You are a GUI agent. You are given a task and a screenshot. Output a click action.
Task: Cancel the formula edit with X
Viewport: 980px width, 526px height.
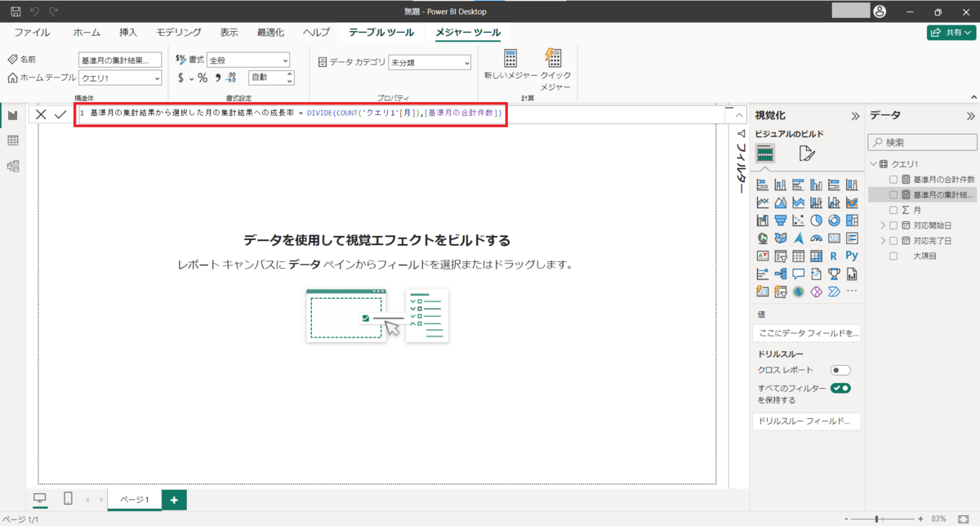[x=41, y=115]
